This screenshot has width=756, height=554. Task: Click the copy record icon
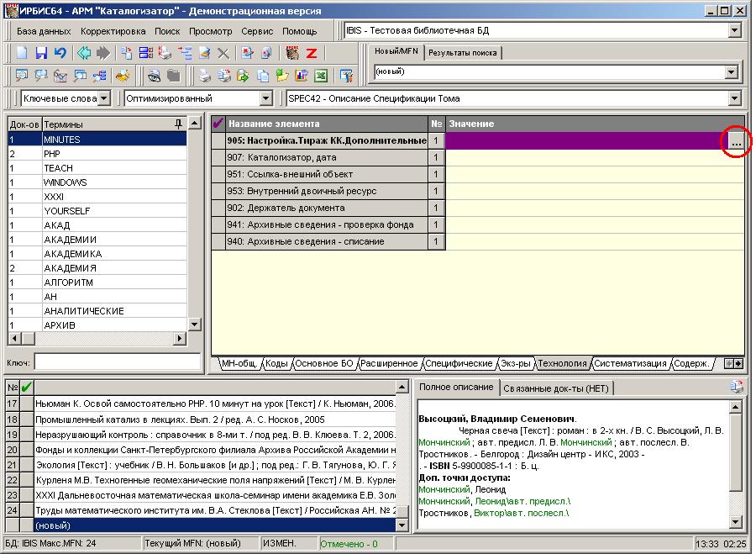(x=127, y=53)
